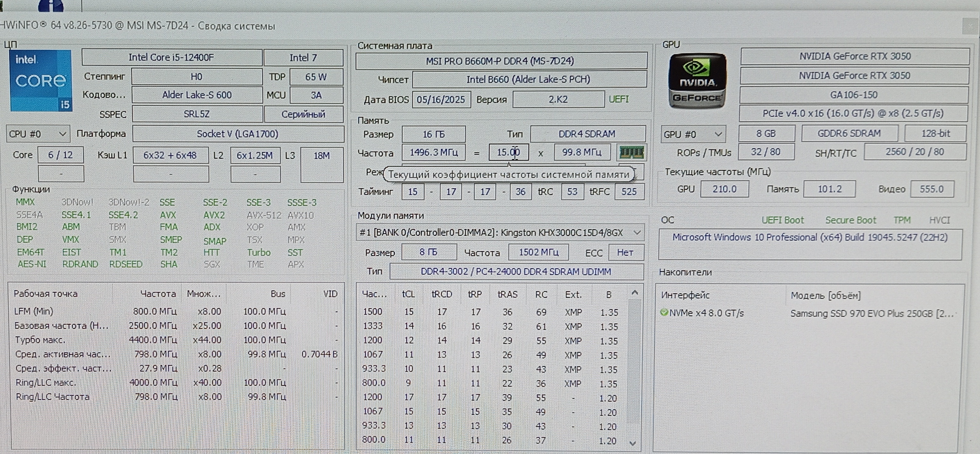
Task: Click the NVIDIA GeForce logo
Action: pyautogui.click(x=697, y=81)
